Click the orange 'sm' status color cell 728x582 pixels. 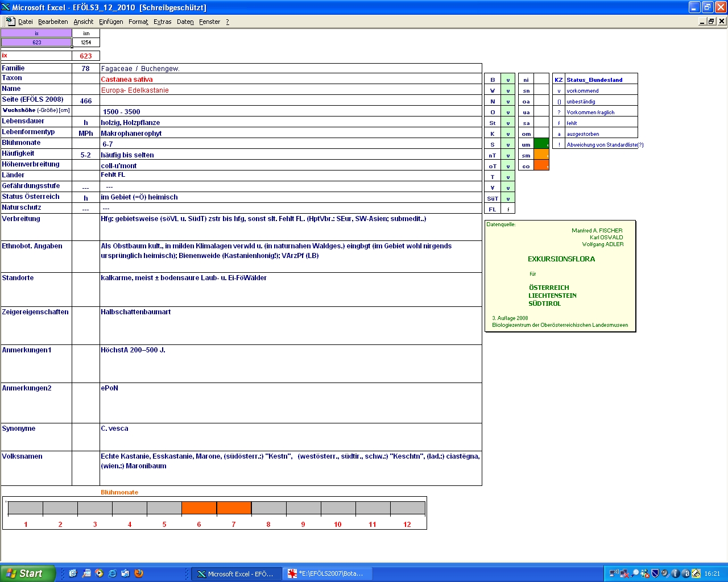[541, 155]
